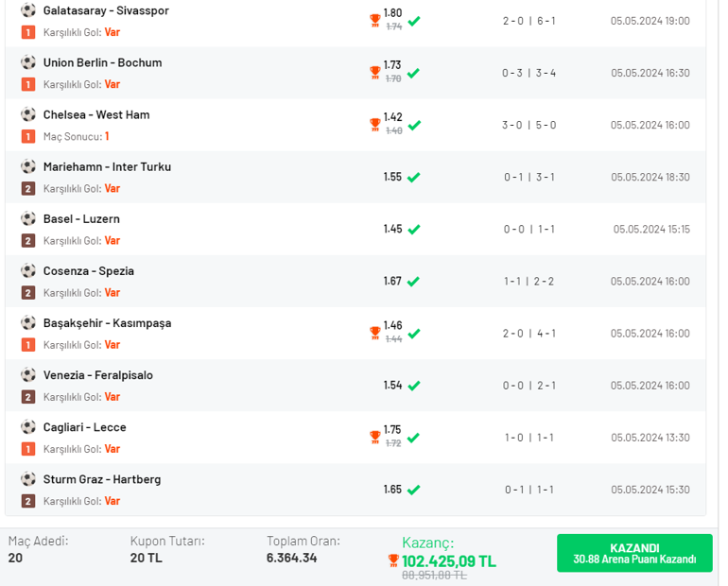Click the trophy icon next to Cagliari odds 1.75
Screen dimensions: 728x586
(x=374, y=438)
